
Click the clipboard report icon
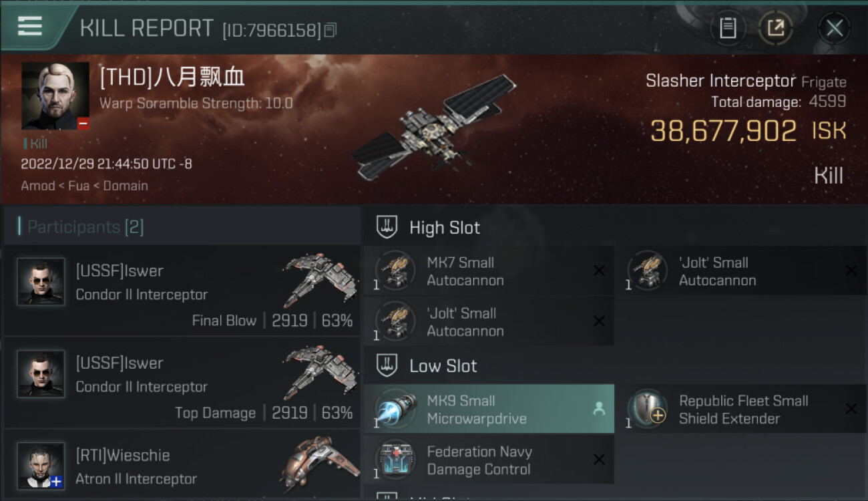728,28
